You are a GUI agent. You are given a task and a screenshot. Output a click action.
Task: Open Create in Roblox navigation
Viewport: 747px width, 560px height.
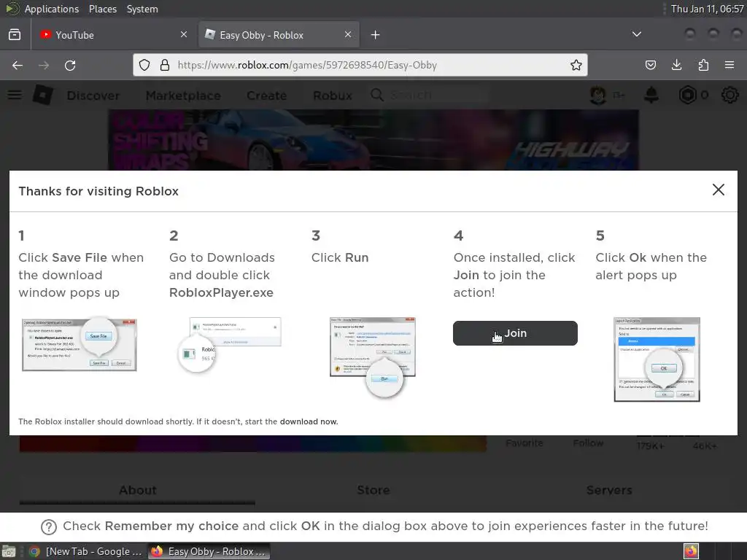click(x=267, y=96)
